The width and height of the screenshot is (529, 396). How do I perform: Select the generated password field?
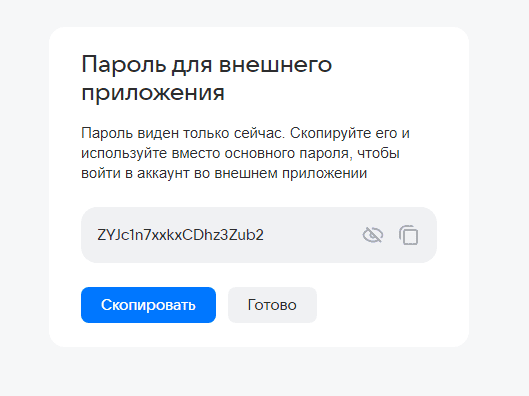tap(259, 235)
